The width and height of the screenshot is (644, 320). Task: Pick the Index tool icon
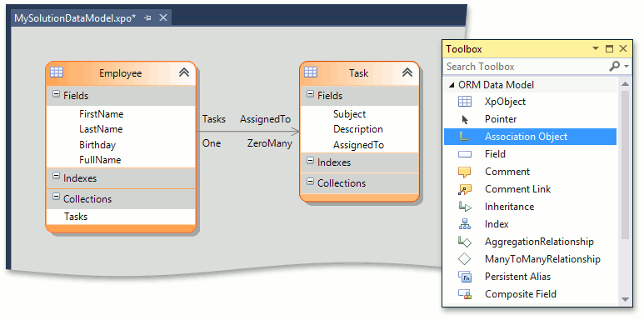pyautogui.click(x=465, y=224)
